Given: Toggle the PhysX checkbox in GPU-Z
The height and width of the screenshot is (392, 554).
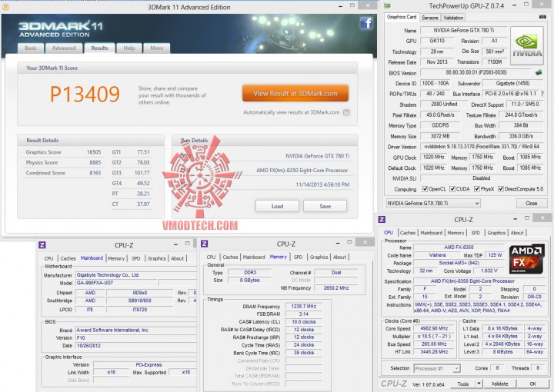Looking at the screenshot, I should pyautogui.click(x=476, y=189).
